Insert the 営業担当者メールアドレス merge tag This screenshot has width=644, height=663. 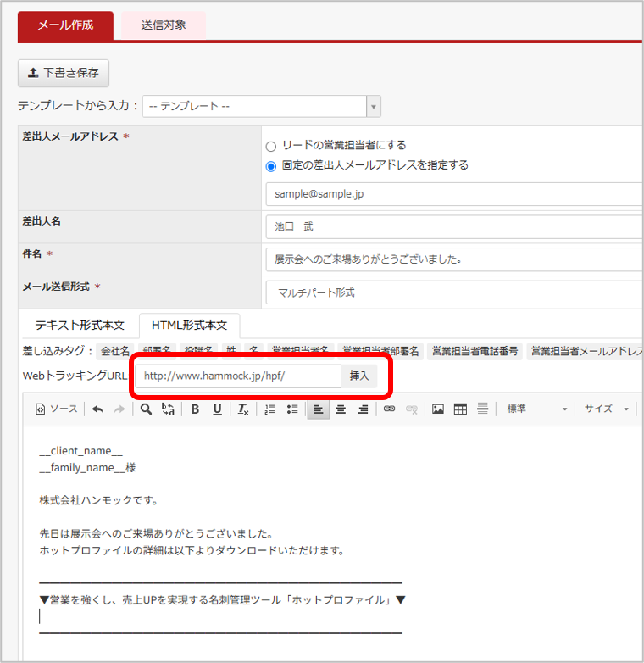586,351
